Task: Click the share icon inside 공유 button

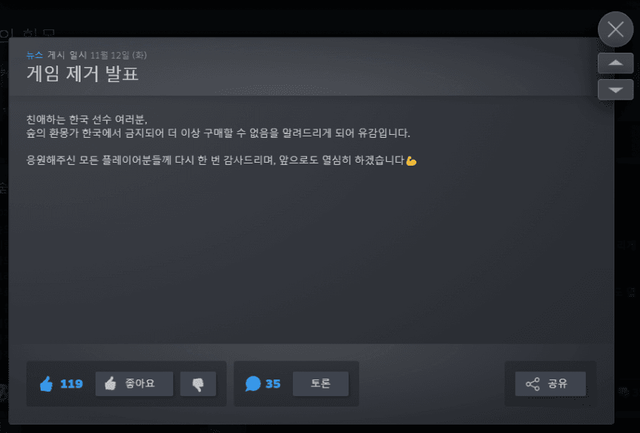Action: (x=533, y=384)
